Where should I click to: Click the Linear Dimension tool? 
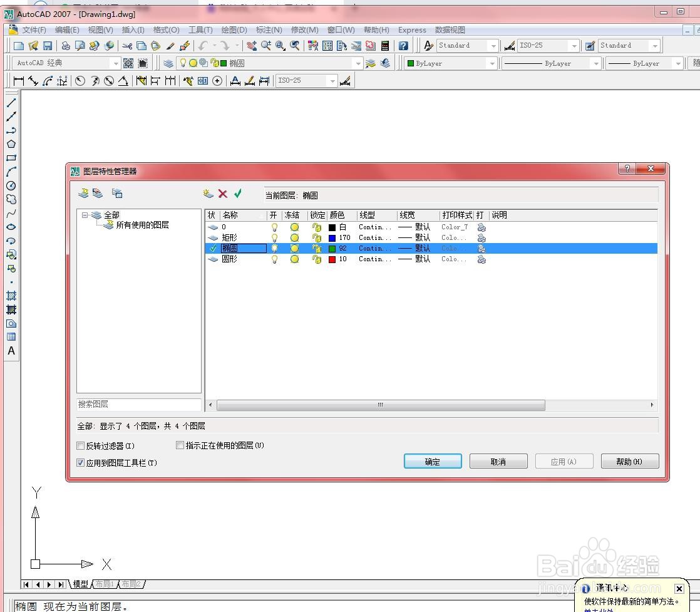point(19,81)
